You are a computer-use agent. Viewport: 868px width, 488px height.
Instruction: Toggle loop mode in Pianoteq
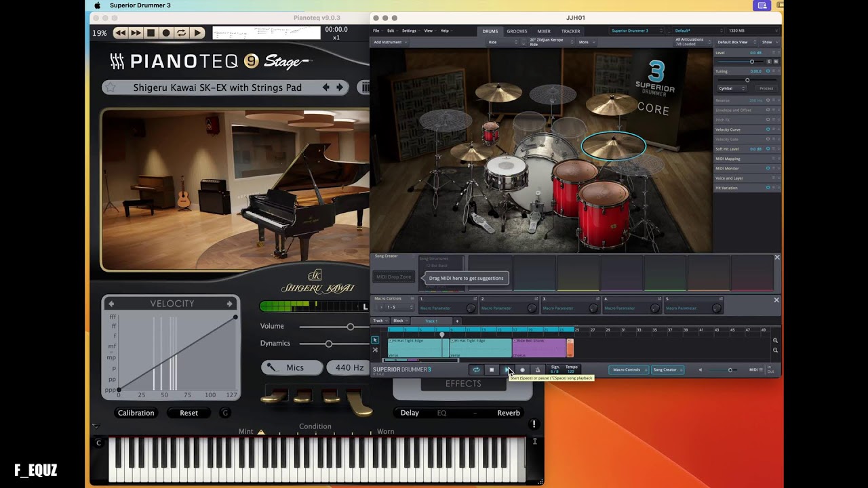[182, 33]
